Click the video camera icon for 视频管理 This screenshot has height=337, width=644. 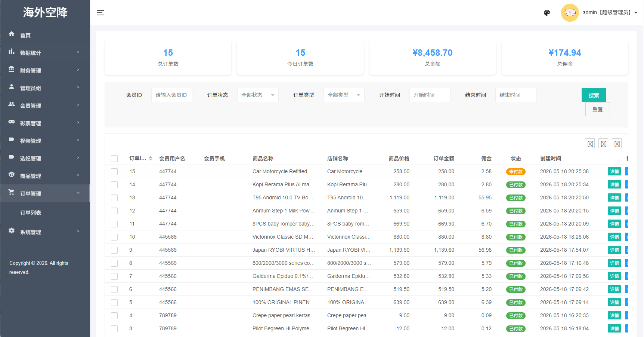12,140
